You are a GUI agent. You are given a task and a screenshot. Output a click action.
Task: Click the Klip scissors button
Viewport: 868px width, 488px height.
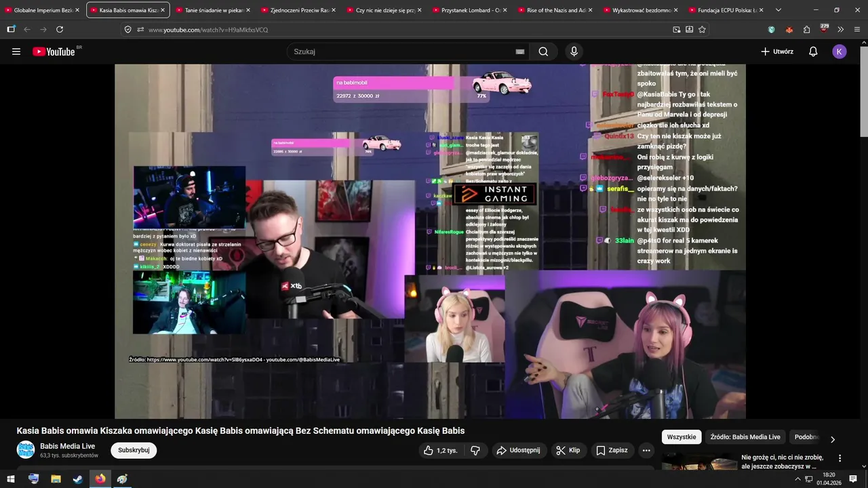[568, 450]
